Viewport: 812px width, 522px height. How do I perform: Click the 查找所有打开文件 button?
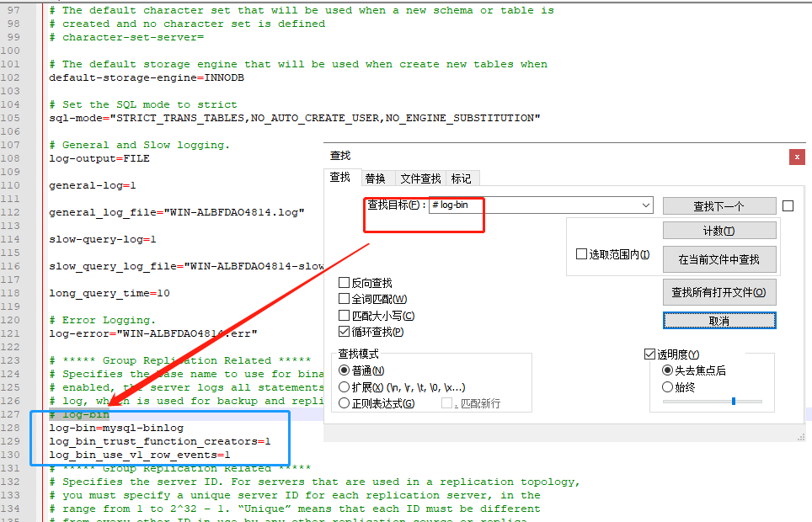pyautogui.click(x=719, y=292)
